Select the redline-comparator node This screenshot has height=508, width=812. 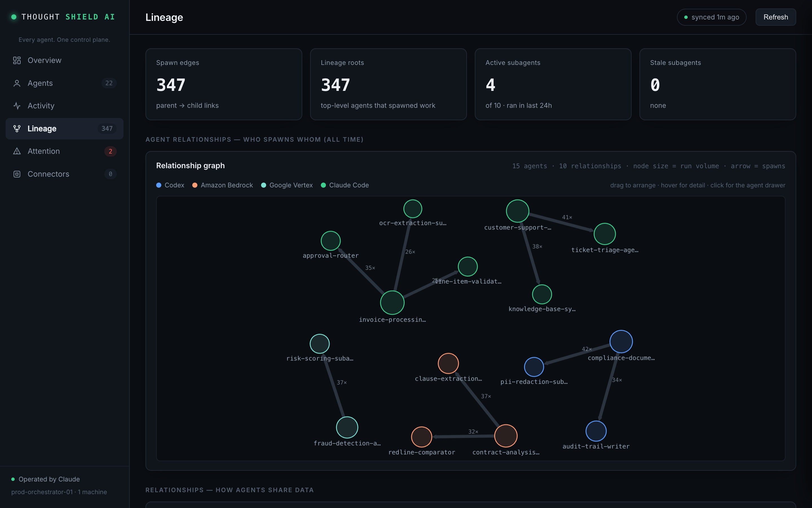(x=422, y=437)
